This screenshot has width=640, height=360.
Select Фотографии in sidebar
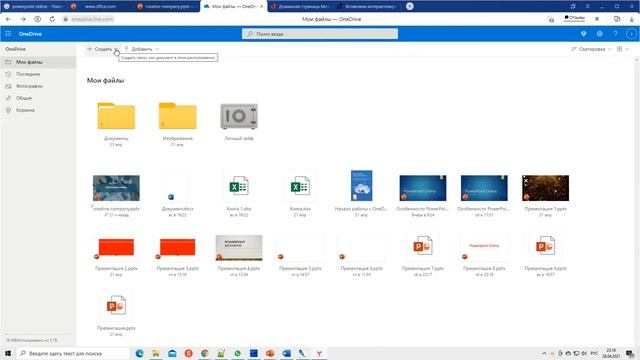point(38,86)
